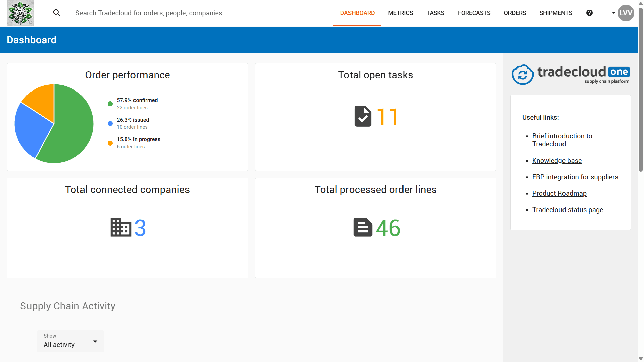Click the '6 order lines' text
Image resolution: width=644 pixels, height=362 pixels.
click(x=131, y=147)
